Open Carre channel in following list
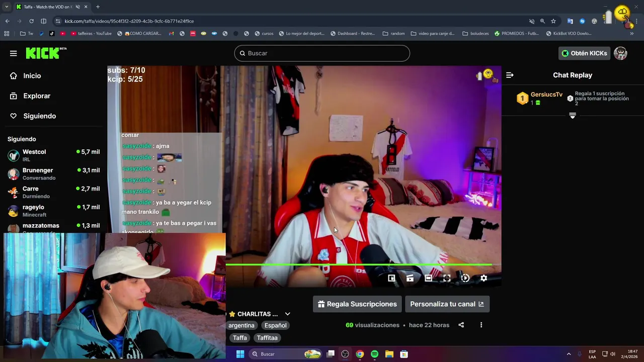Screen dimensions: 644x362 pos(53,192)
